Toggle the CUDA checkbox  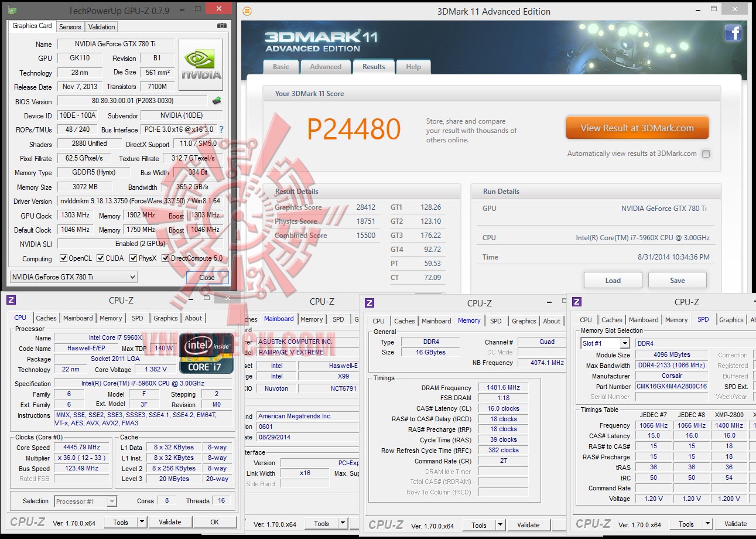(101, 258)
